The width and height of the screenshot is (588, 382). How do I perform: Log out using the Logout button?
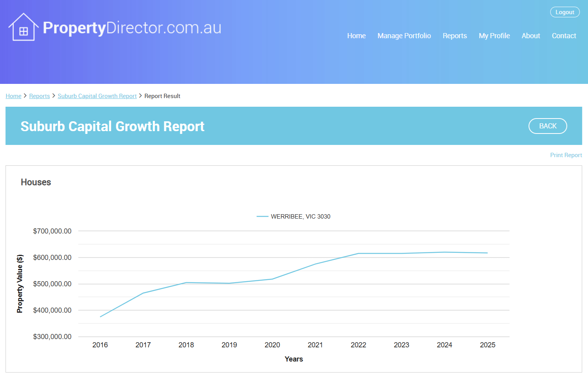coord(564,12)
